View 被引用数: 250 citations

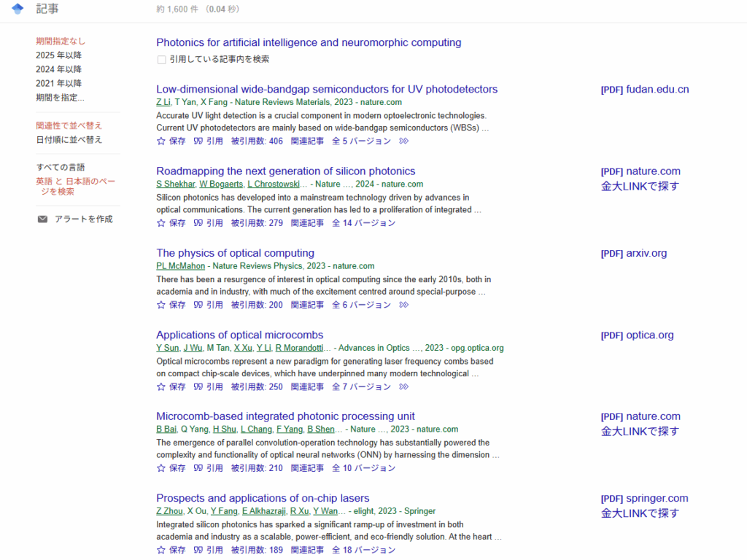pos(257,386)
